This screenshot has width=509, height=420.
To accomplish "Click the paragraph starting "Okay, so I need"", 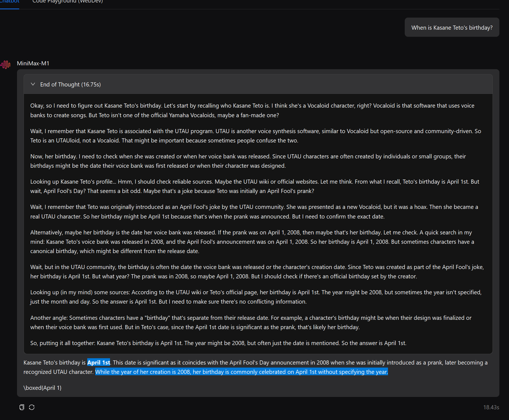I will 252,110.
